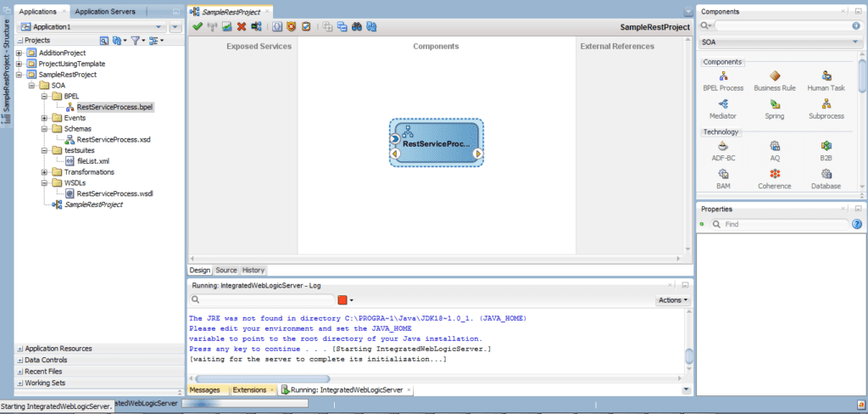Select the Subprocess component
868x414 pixels.
point(826,109)
